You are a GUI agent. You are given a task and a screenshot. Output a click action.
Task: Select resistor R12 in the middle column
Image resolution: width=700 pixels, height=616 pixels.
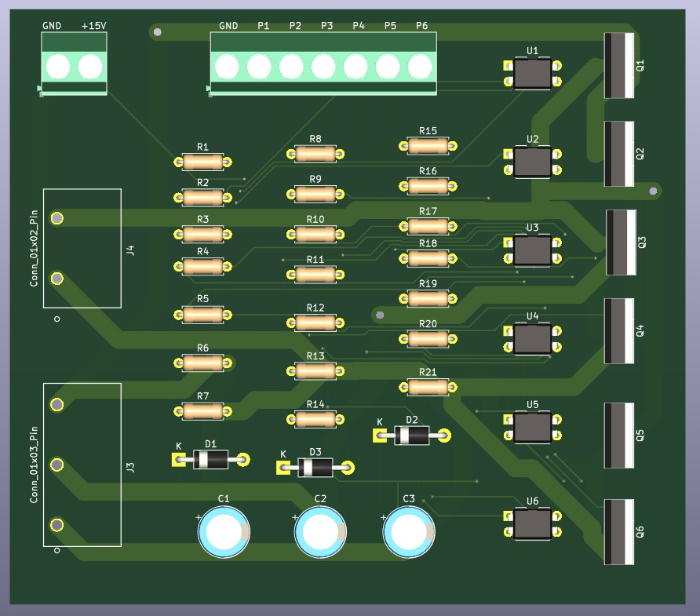tap(315, 322)
